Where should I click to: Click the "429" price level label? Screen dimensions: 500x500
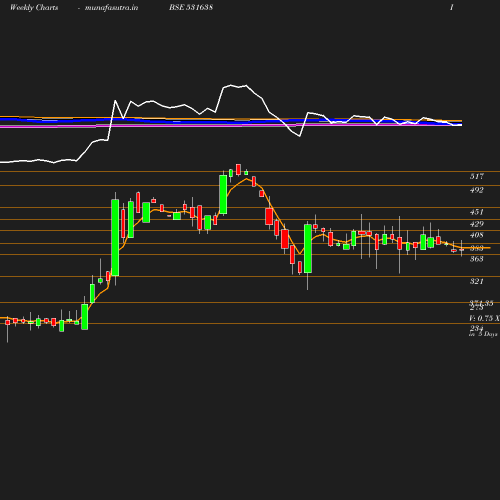click(476, 224)
